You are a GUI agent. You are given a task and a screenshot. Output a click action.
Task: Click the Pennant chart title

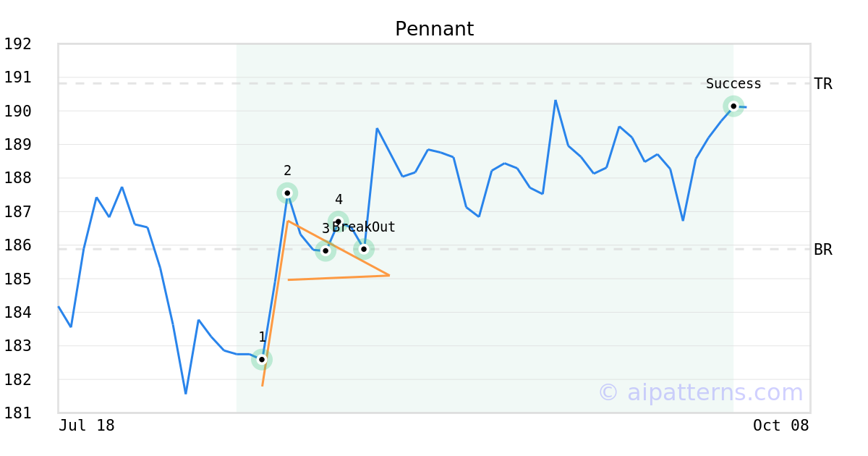point(434,29)
